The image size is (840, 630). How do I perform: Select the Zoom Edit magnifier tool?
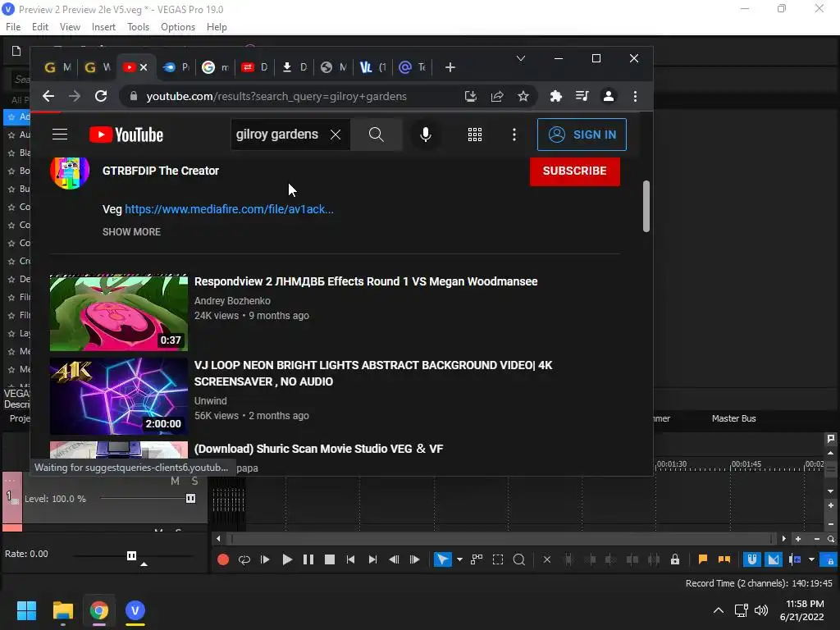518,559
